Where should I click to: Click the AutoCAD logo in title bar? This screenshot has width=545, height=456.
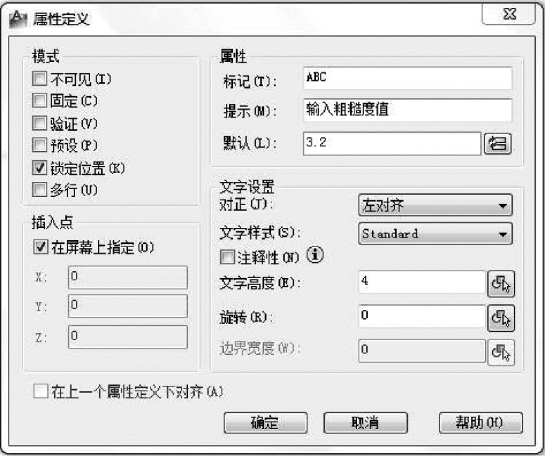tap(18, 19)
